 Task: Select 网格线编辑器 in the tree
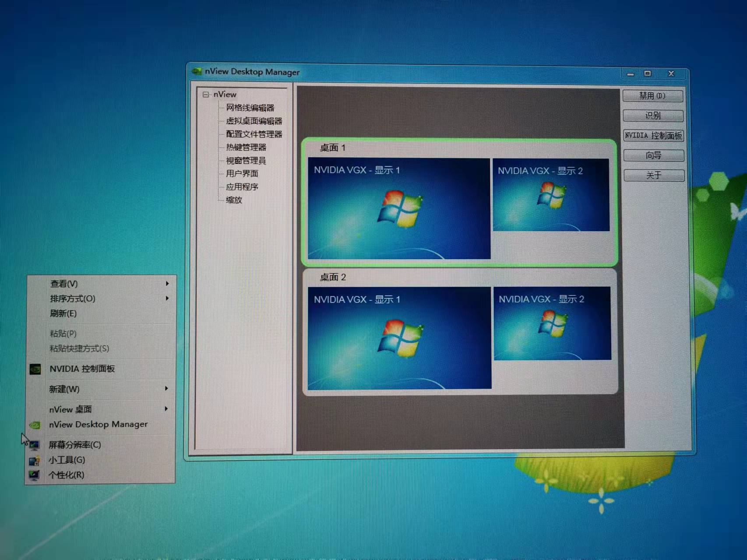250,108
